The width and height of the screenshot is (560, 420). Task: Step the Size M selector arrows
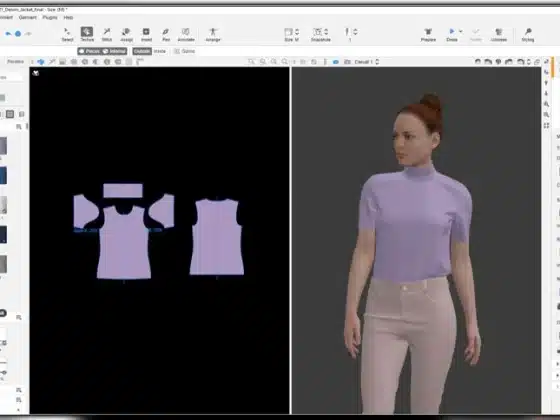(297, 32)
